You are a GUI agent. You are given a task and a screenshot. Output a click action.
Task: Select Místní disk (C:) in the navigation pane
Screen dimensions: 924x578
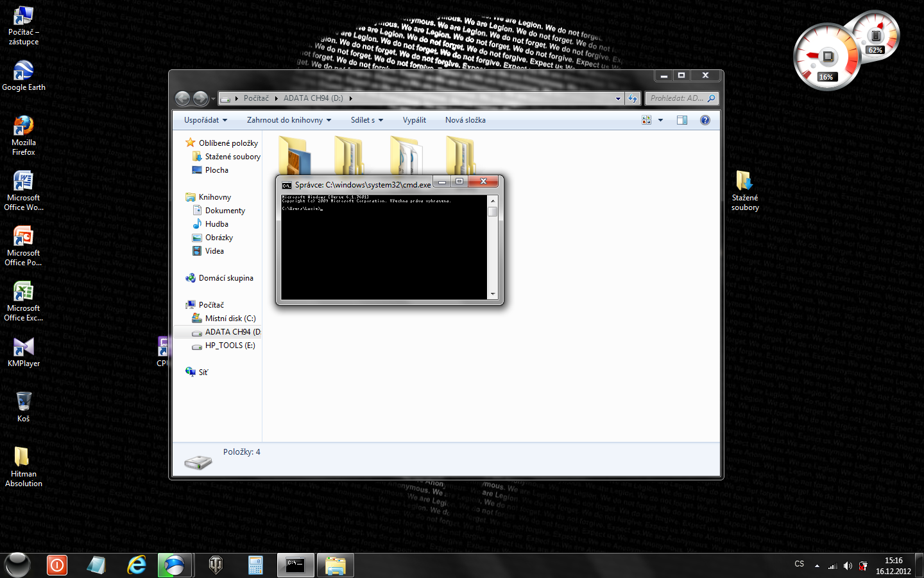[224, 319]
